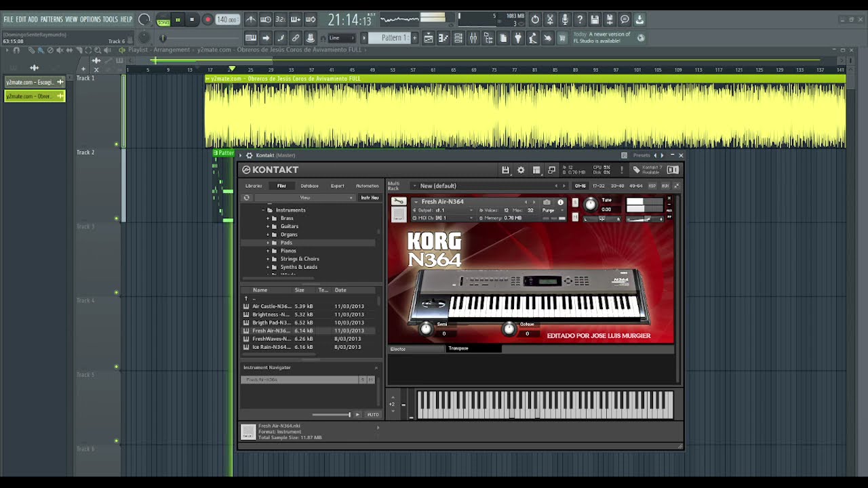Expand the Brass folder
This screenshot has width=868, height=488.
click(268, 218)
